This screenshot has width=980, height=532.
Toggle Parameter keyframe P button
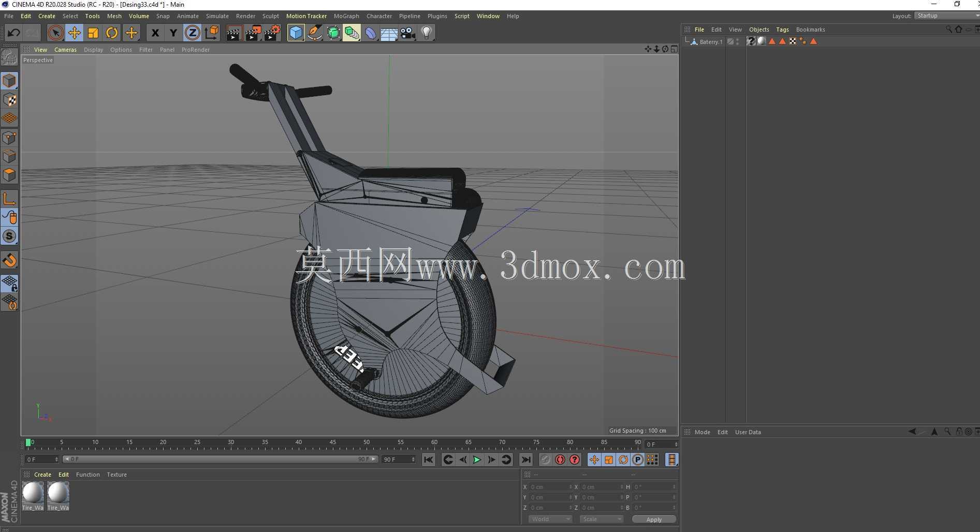coord(638,460)
